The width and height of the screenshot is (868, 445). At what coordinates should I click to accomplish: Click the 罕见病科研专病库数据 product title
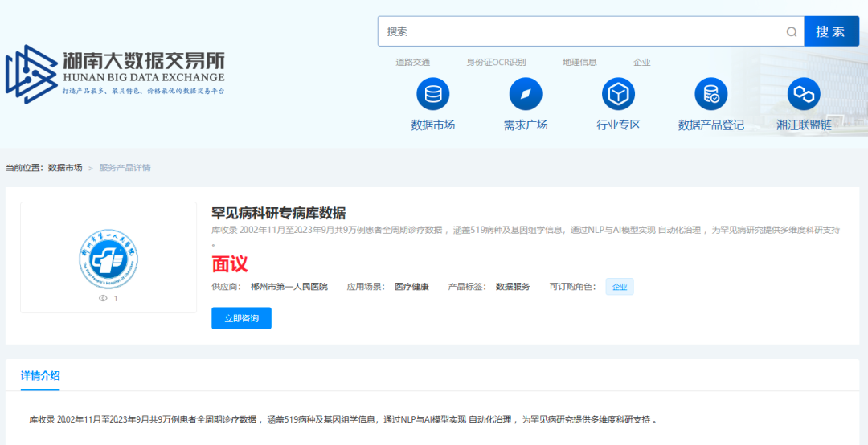[x=278, y=214]
